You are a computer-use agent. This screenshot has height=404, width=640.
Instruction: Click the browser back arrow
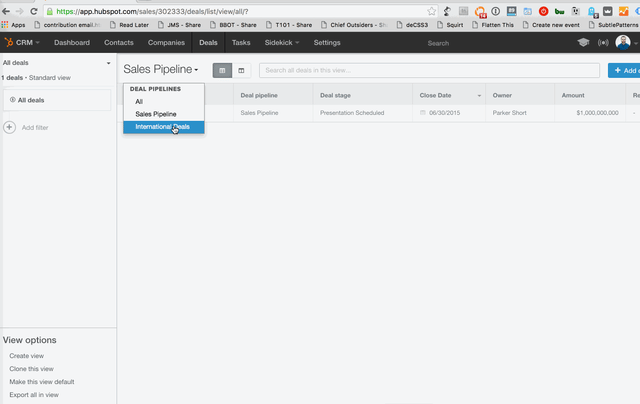(x=6, y=11)
